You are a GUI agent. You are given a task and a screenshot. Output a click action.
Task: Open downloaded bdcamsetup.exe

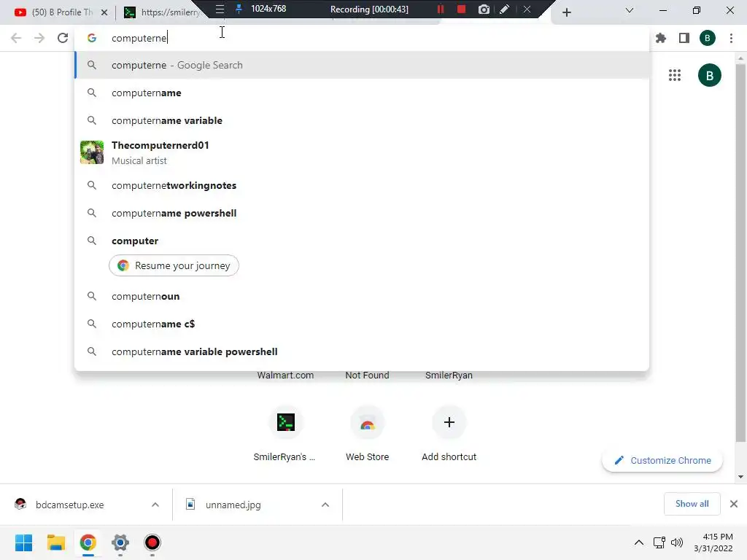click(69, 505)
